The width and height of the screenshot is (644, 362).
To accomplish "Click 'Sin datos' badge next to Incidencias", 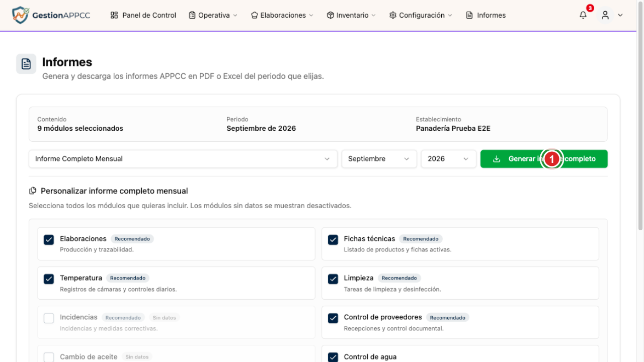I will [165, 318].
